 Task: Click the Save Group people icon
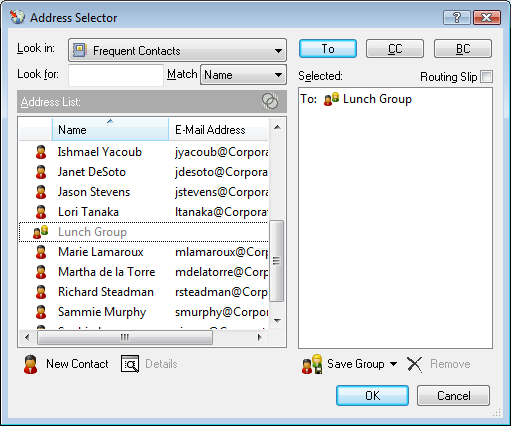(x=312, y=364)
